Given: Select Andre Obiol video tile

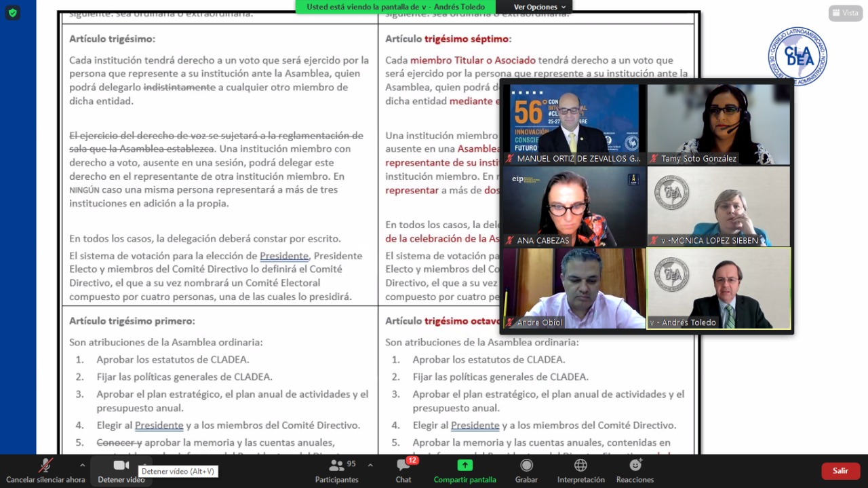Looking at the screenshot, I should [574, 288].
